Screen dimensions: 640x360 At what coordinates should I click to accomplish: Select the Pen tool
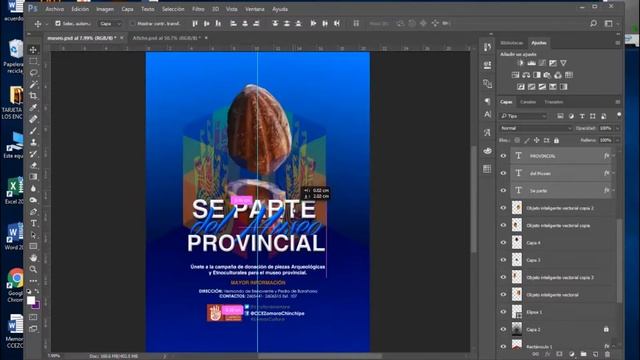(33, 211)
